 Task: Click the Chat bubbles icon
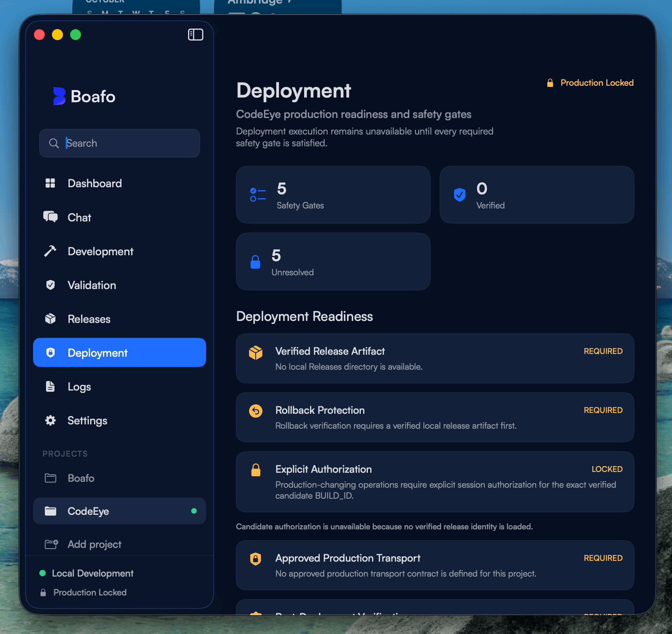tap(50, 217)
